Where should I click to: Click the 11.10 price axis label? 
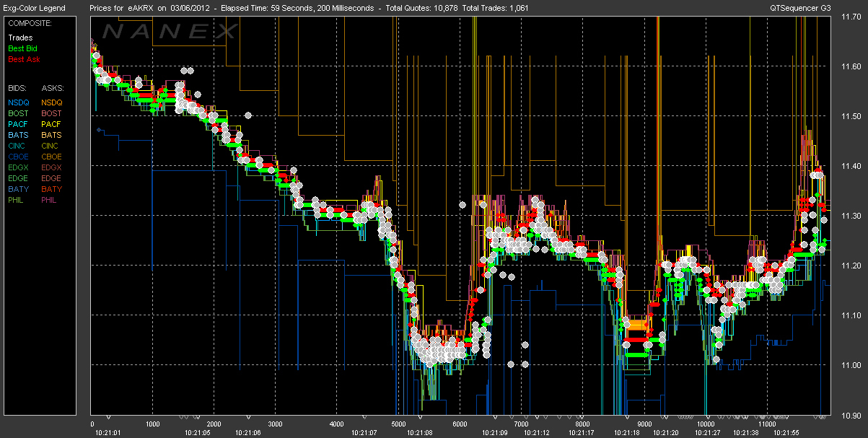(x=852, y=315)
